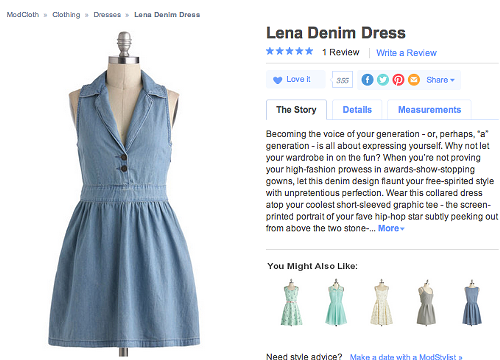Tweet this dress via Twitter icon

tap(383, 80)
